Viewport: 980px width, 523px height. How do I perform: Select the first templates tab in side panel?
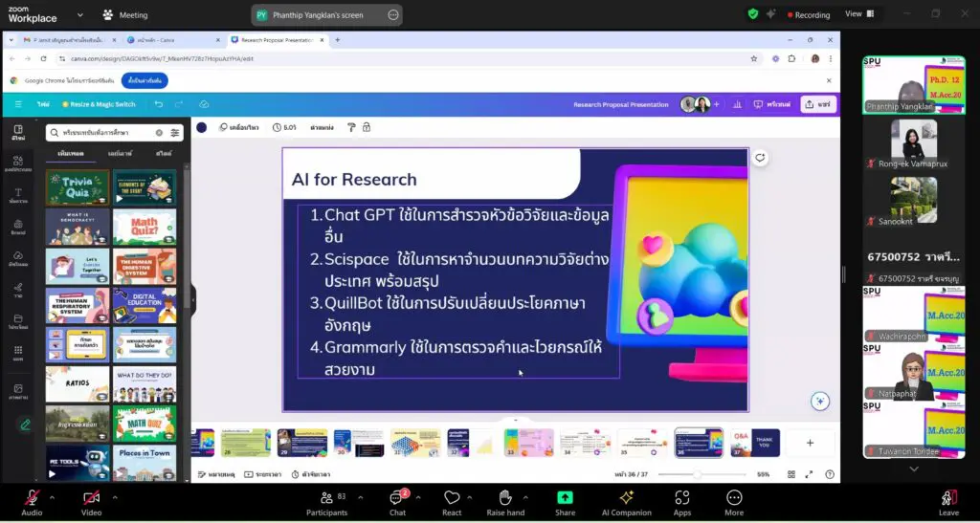click(x=71, y=153)
